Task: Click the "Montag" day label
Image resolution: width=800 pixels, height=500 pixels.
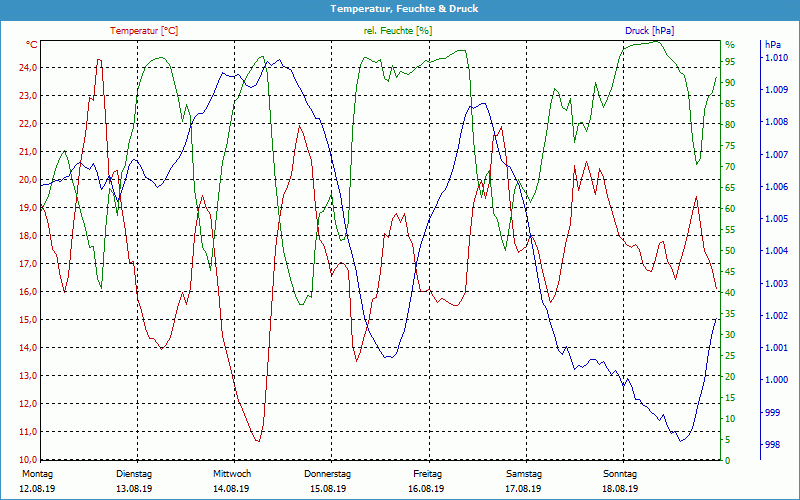Action: (x=37, y=474)
